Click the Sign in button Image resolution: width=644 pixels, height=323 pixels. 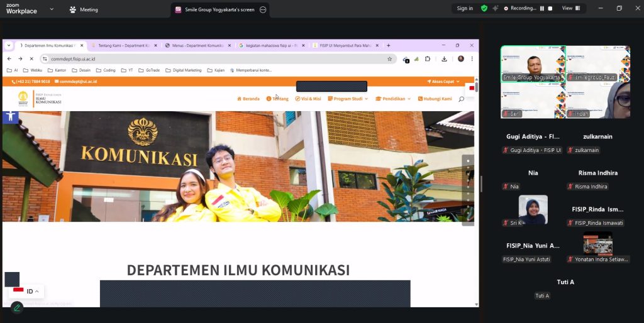[x=465, y=8]
